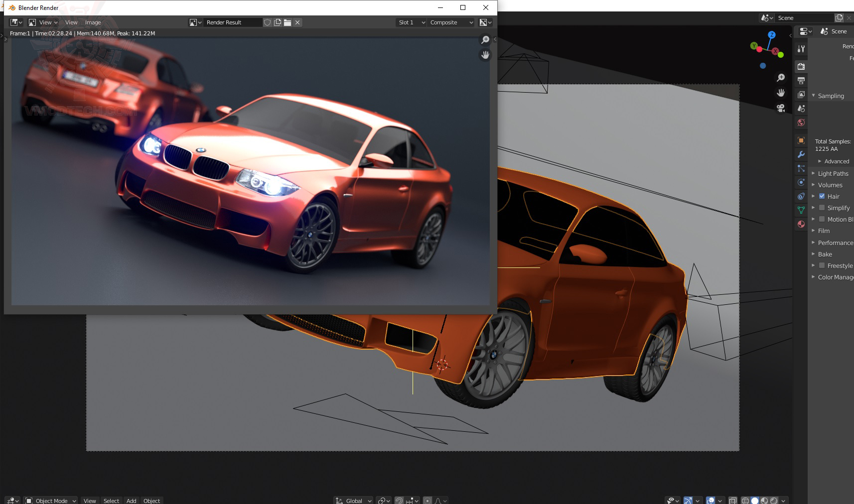
Task: Click new scene icon next to Scene field
Action: click(x=839, y=18)
